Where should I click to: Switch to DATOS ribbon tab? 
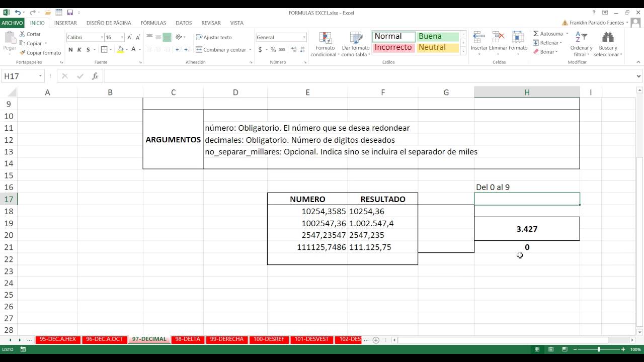(x=184, y=23)
